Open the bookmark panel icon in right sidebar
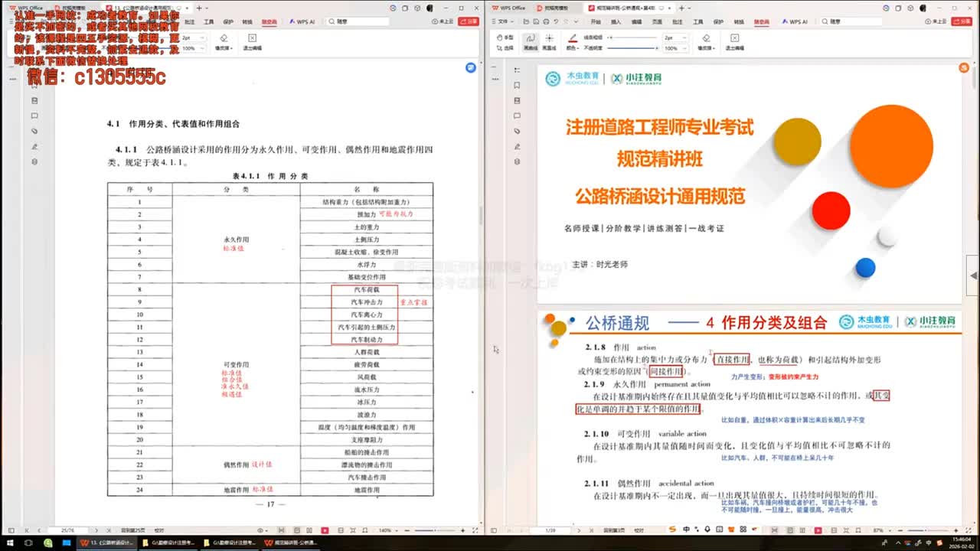Screen dimensions: 980x551 click(x=518, y=85)
